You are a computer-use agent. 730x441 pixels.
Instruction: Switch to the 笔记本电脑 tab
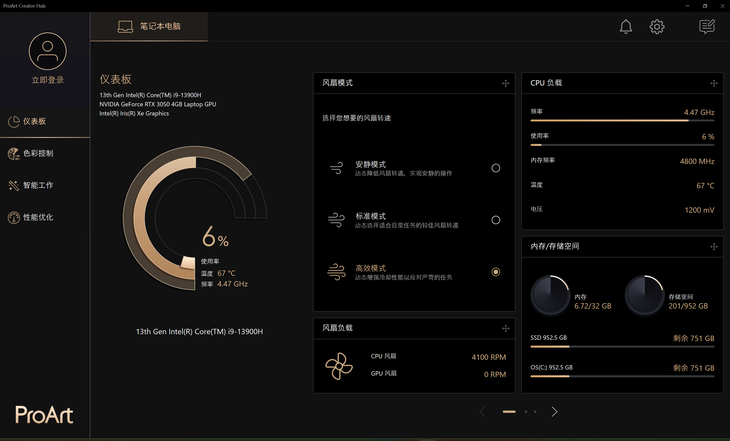point(149,27)
